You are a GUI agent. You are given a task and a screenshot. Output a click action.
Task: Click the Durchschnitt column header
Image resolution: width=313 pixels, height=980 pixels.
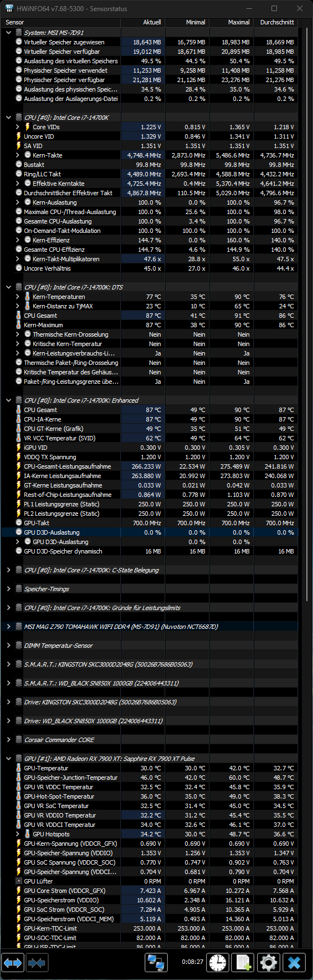pos(276,22)
